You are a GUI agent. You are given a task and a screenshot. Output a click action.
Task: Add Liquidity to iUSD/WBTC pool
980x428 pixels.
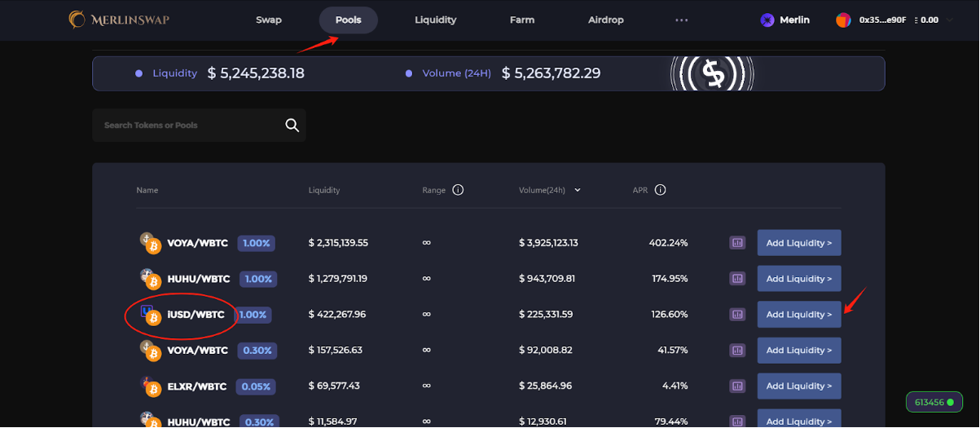click(799, 314)
